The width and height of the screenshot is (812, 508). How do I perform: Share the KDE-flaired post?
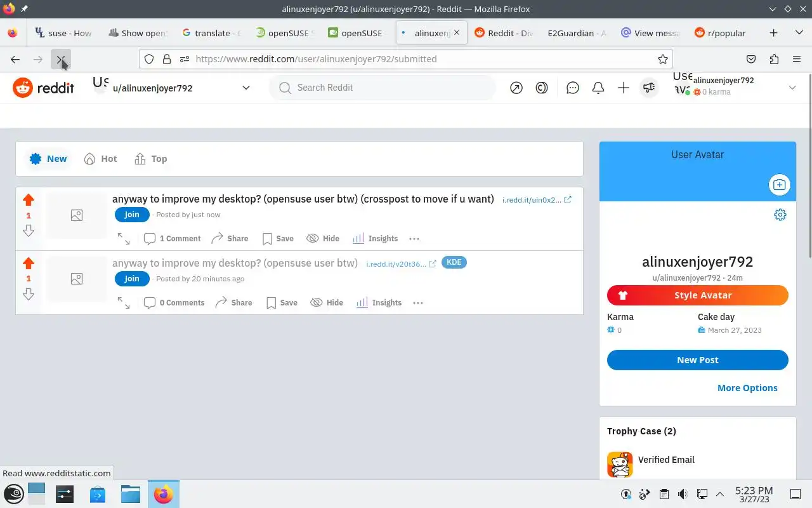coord(233,303)
